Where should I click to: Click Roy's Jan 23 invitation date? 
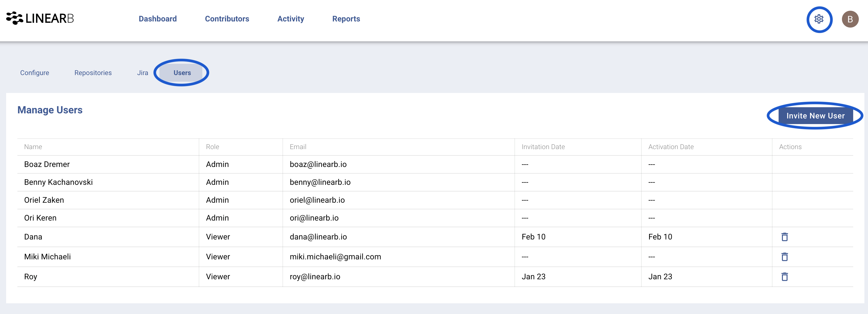click(533, 277)
